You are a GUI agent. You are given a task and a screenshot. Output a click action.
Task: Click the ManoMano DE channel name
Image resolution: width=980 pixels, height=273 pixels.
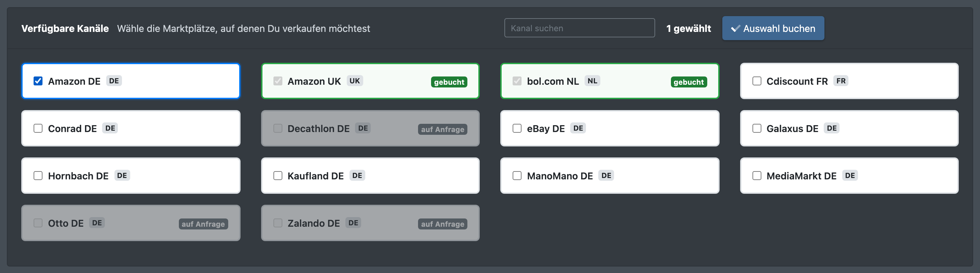pos(560,176)
